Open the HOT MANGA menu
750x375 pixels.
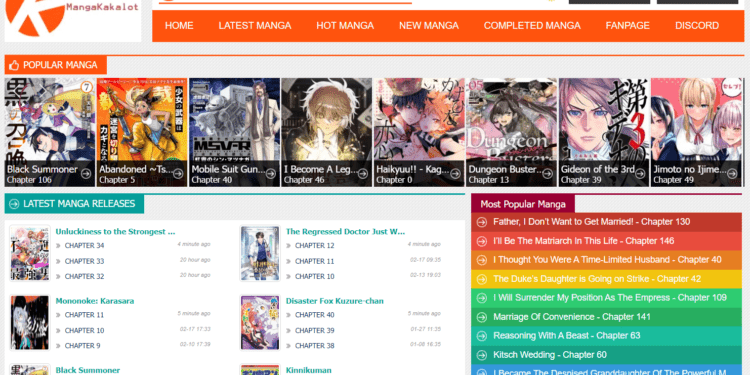tap(345, 26)
